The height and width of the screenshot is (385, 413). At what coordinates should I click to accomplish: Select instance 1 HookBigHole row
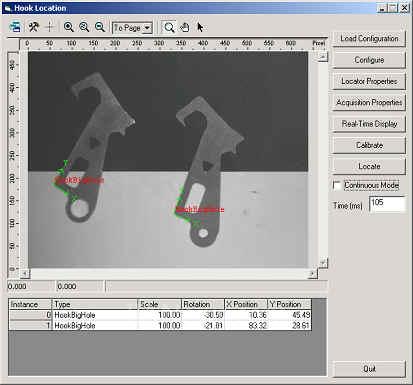(x=160, y=326)
